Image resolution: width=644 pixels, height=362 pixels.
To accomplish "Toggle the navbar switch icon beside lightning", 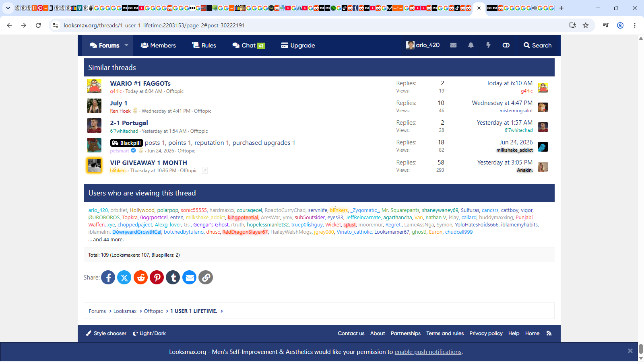I will [506, 45].
